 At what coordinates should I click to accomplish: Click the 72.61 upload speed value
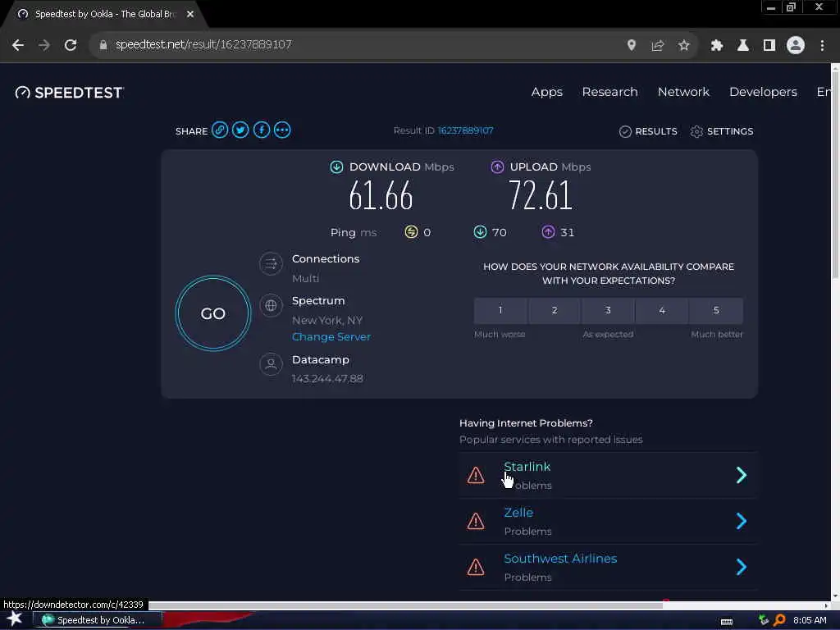[x=541, y=195]
